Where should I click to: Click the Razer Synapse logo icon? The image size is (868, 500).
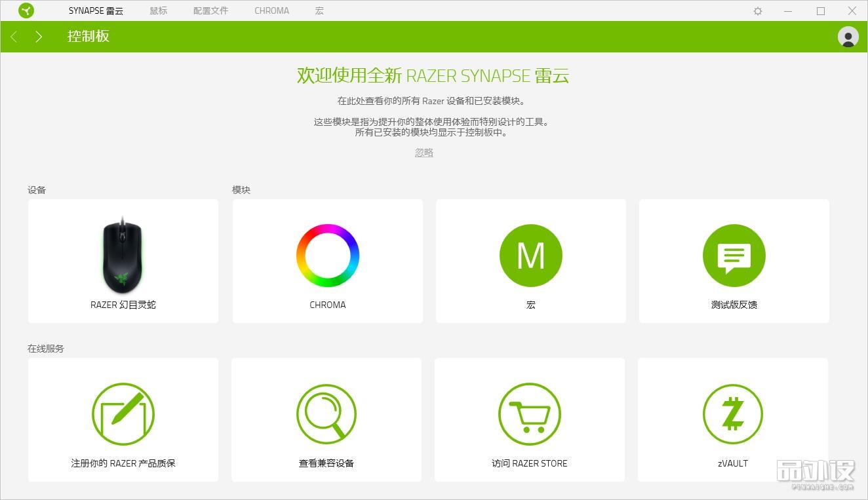pos(26,11)
